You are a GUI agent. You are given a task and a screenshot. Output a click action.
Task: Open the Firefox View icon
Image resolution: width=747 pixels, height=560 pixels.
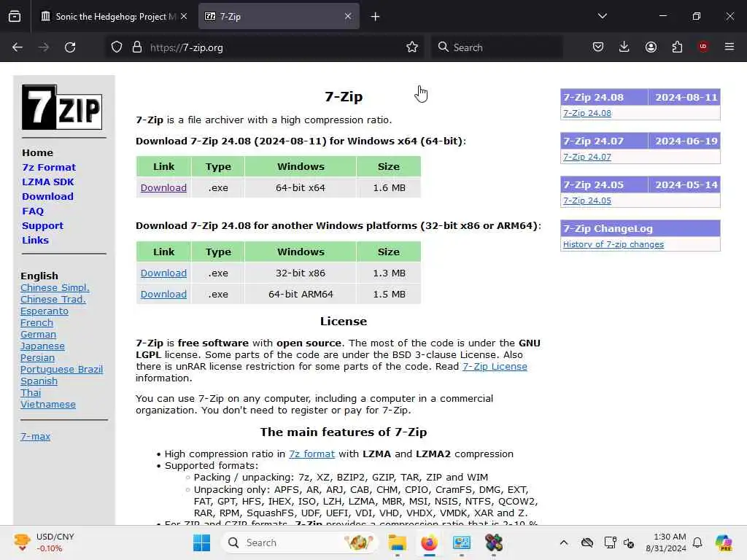click(15, 16)
